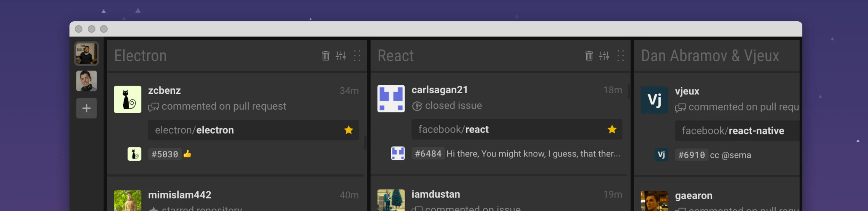
Task: Click the 40m timestamp on mimislam442 event
Action: point(349,195)
